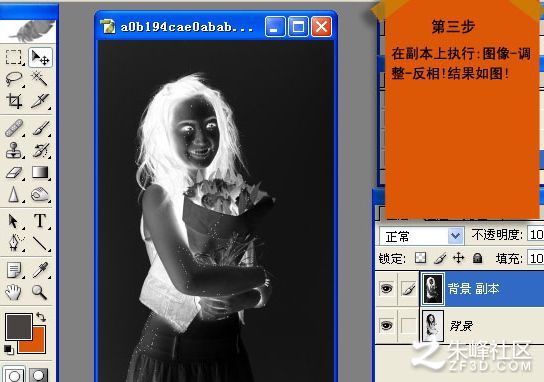This screenshot has height=382, width=544.
Task: Activate the Zoom magnifier tool
Action: (40, 292)
